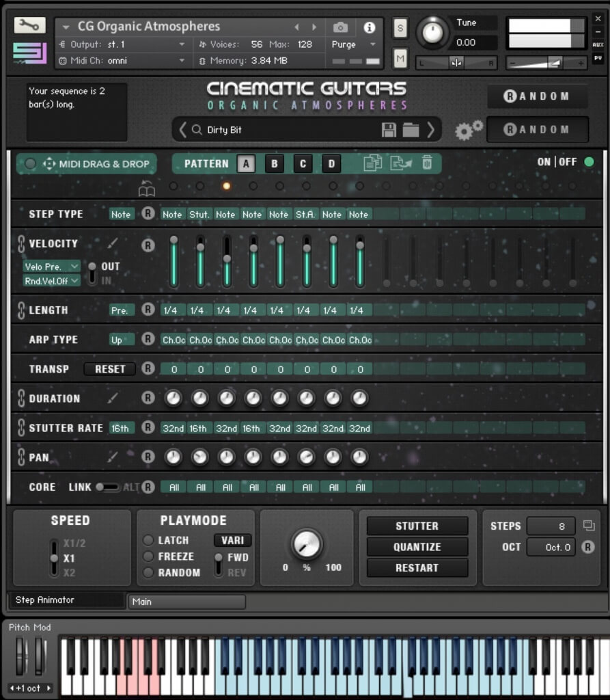Click the transpose RESET button
The image size is (610, 700).
pos(110,369)
